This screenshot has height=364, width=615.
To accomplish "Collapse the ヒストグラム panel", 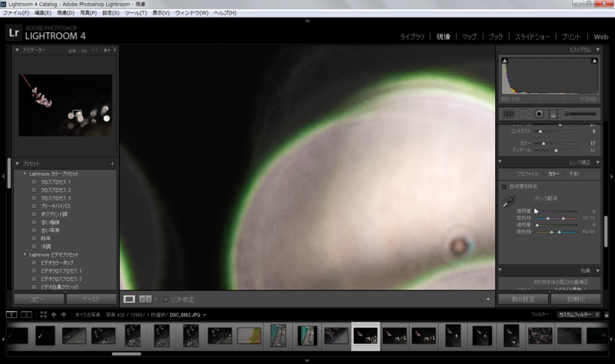I will pyautogui.click(x=598, y=50).
